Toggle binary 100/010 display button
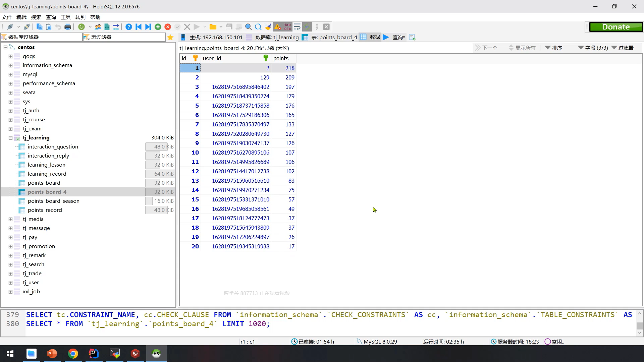The width and height of the screenshot is (644, 362). (287, 27)
